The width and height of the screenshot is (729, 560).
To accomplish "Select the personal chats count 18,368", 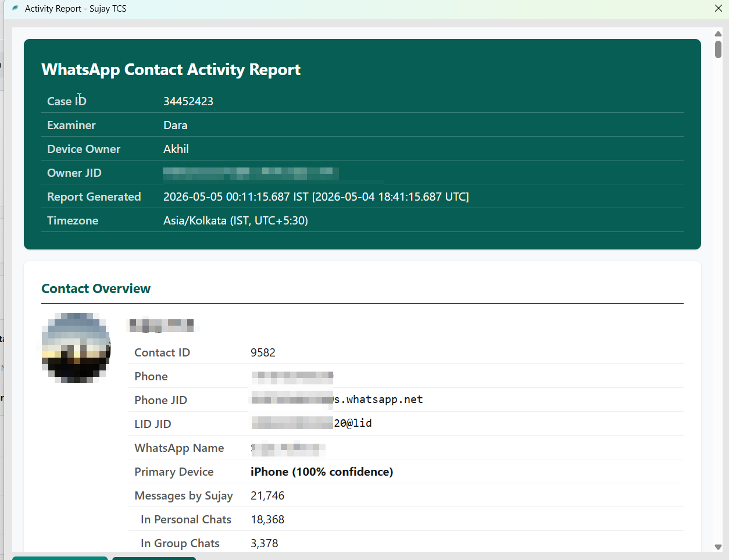I will [267, 519].
